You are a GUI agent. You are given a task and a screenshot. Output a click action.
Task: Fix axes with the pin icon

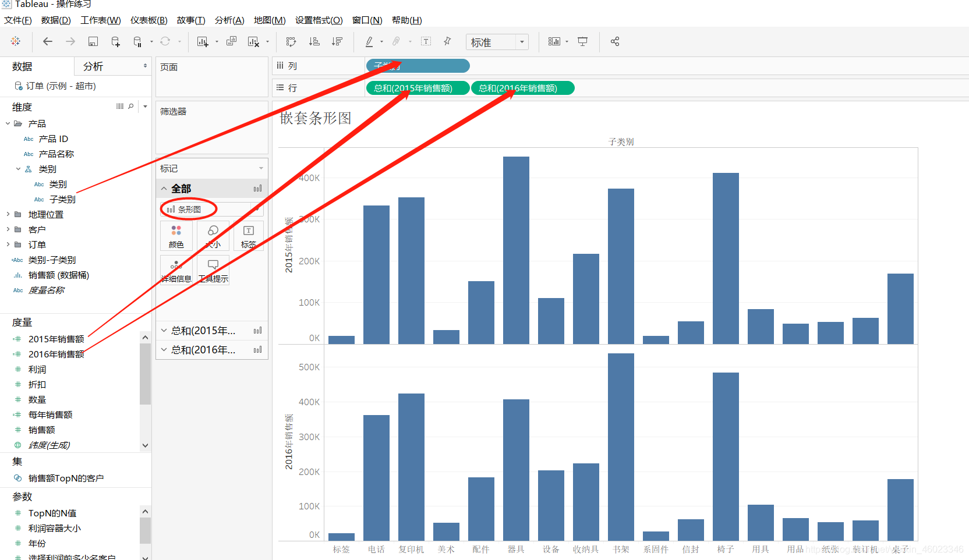tap(447, 41)
